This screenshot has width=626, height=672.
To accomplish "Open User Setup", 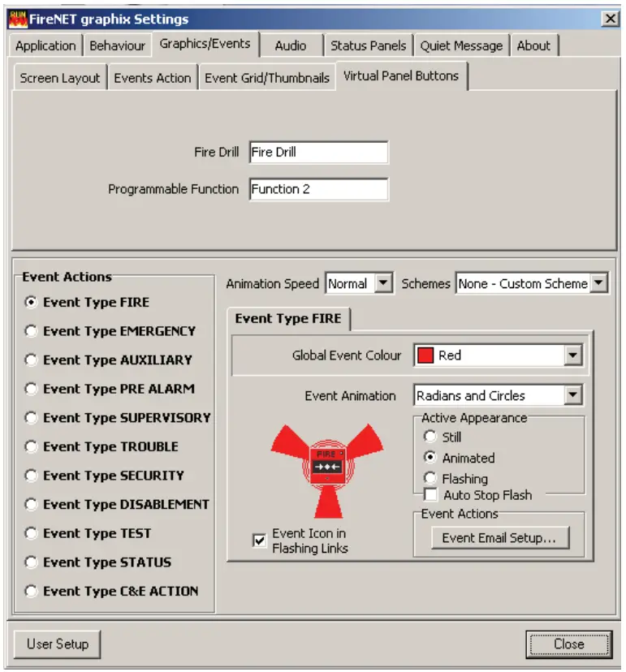I will coord(58,644).
